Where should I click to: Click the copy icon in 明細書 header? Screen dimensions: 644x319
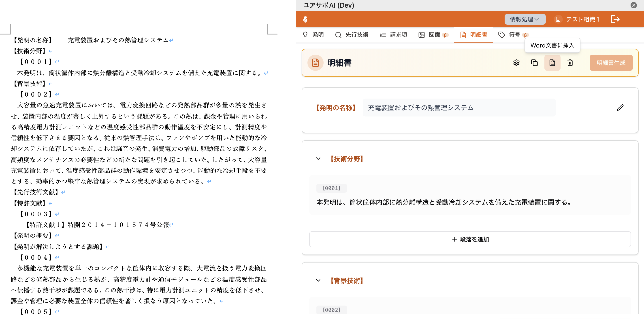click(x=534, y=63)
